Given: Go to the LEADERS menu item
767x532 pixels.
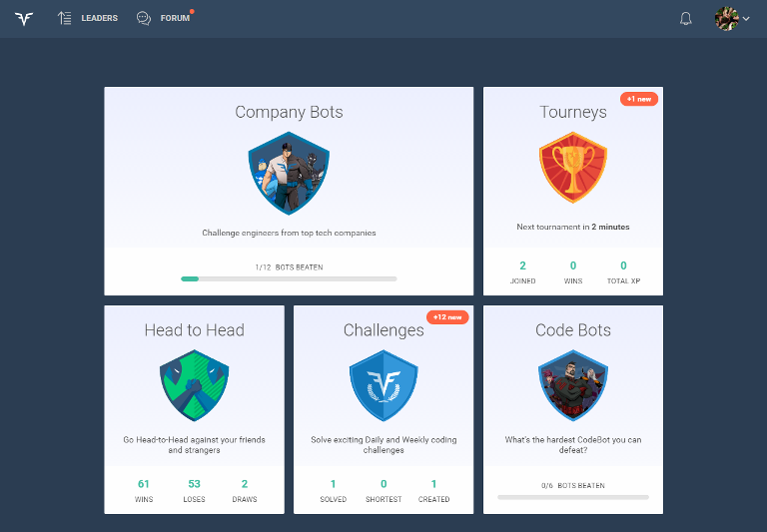Looking at the screenshot, I should (99, 18).
